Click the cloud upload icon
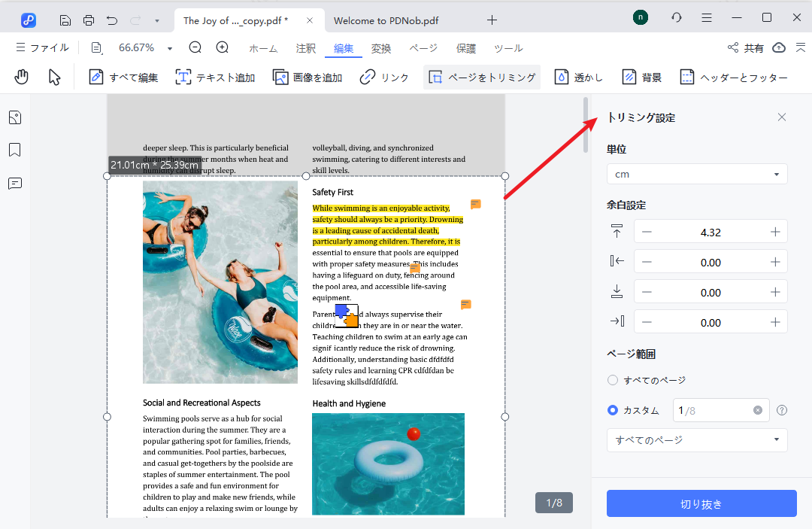This screenshot has width=812, height=529. pos(779,47)
